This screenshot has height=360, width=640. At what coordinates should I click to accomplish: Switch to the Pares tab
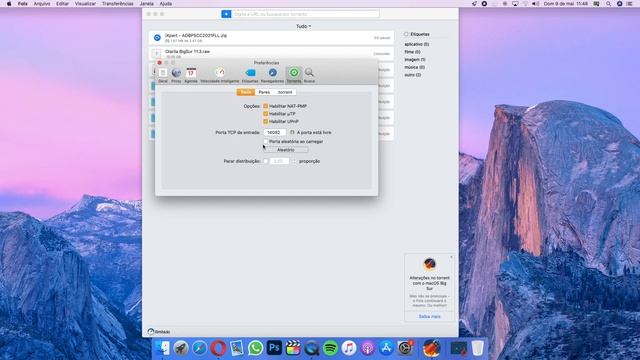pyautogui.click(x=264, y=92)
